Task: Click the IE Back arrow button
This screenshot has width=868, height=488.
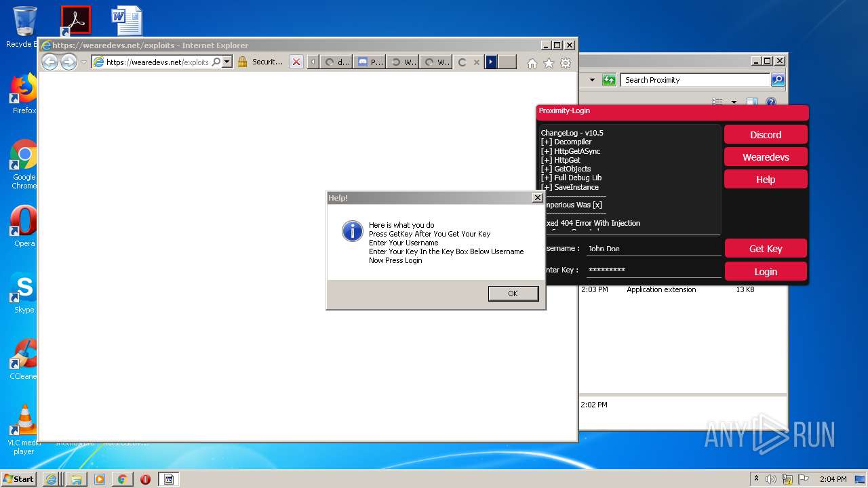Action: click(x=50, y=62)
